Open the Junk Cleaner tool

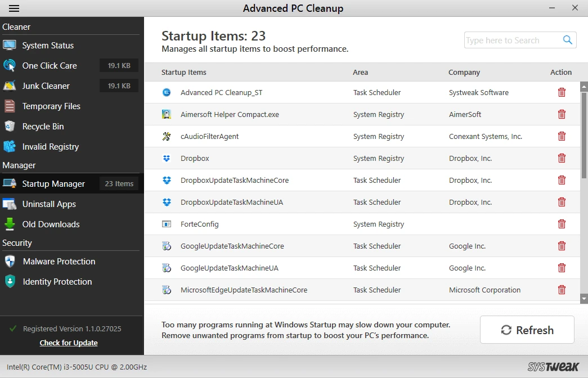(47, 85)
